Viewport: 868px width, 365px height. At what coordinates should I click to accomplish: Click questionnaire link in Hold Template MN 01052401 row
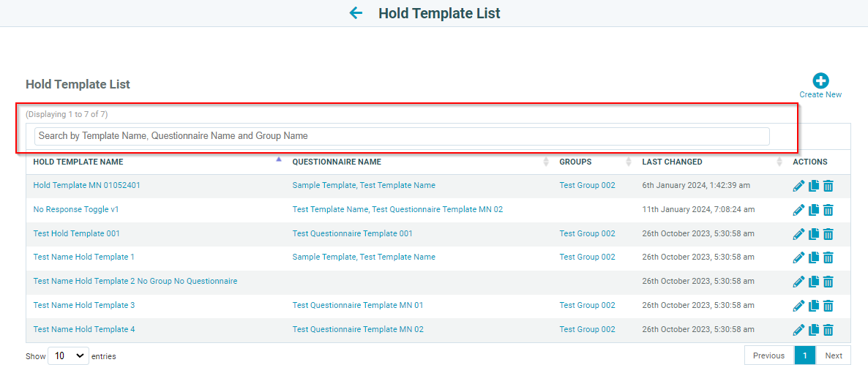click(364, 185)
